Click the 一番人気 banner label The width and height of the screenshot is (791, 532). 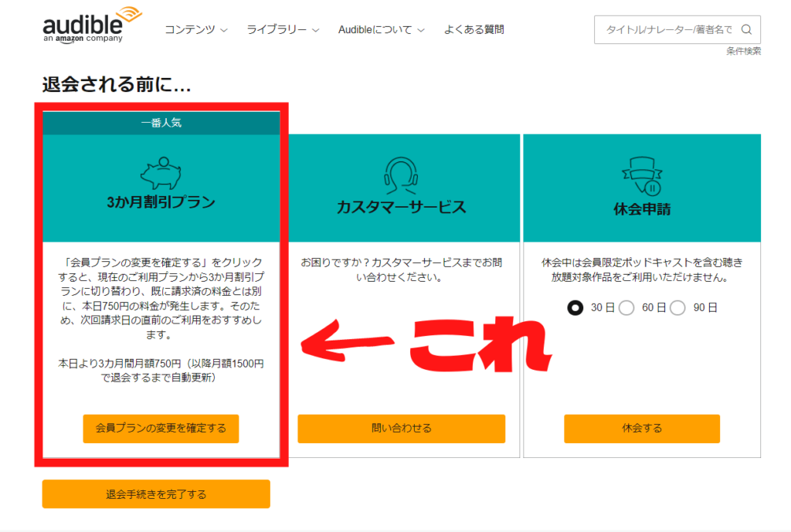click(x=161, y=123)
